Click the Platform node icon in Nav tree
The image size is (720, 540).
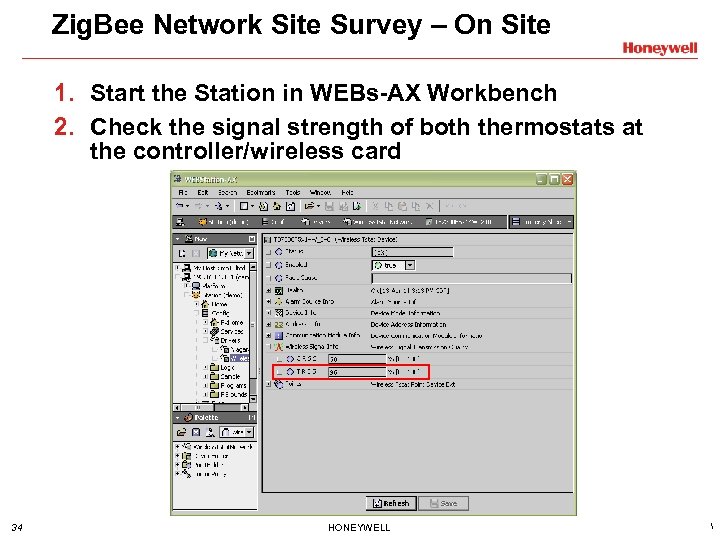click(196, 286)
